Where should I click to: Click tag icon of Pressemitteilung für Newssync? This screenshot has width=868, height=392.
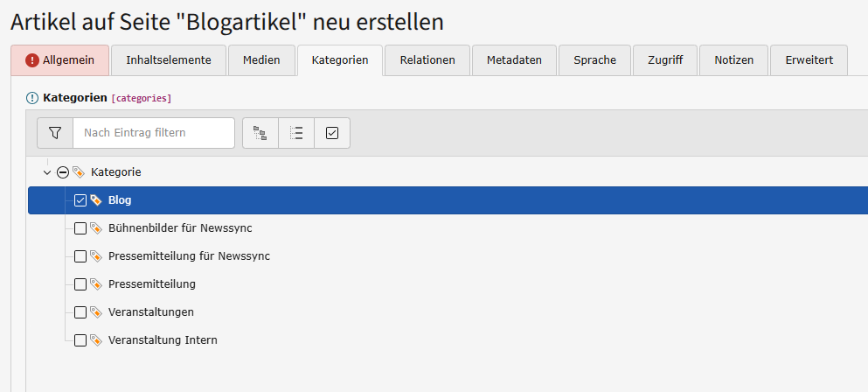(x=96, y=256)
